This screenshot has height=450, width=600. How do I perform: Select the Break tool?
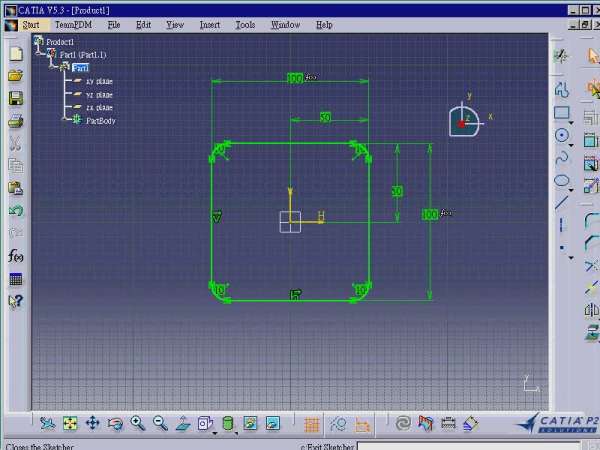[592, 288]
